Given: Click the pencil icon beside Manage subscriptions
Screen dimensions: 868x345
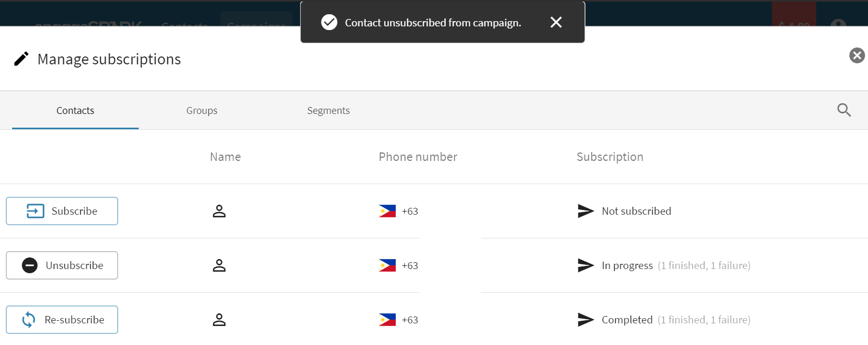Looking at the screenshot, I should pyautogui.click(x=21, y=59).
